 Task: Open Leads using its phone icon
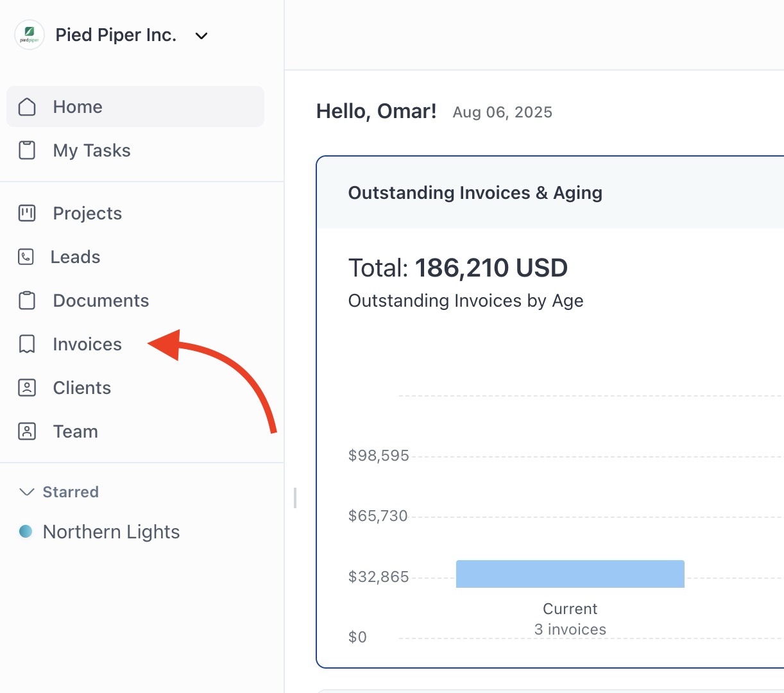tap(27, 257)
